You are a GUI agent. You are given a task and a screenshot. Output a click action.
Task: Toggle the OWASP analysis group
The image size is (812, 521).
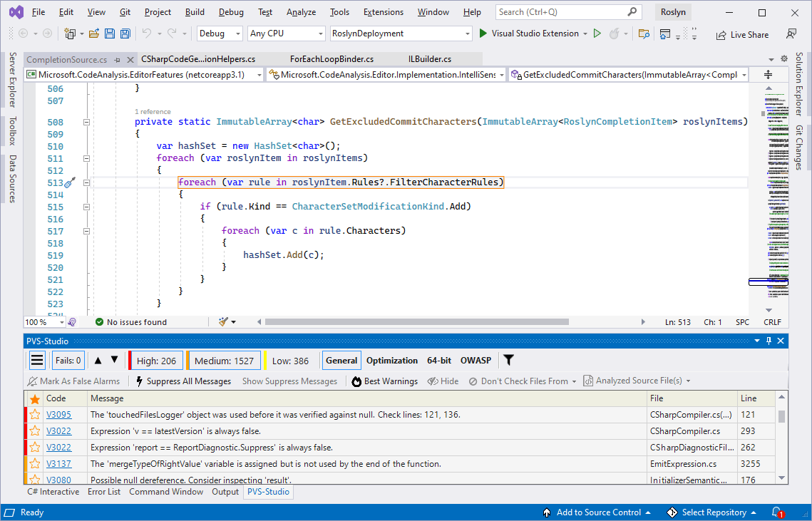pos(476,361)
